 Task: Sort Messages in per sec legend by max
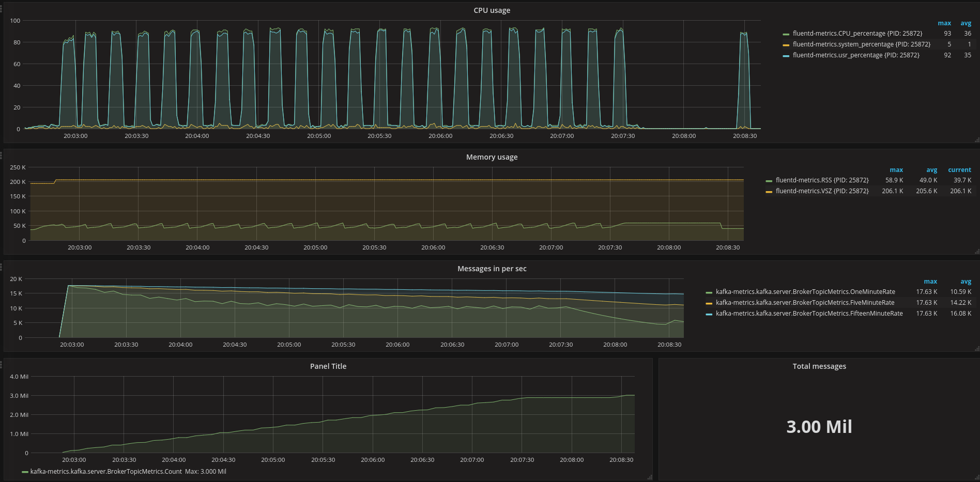click(x=930, y=282)
